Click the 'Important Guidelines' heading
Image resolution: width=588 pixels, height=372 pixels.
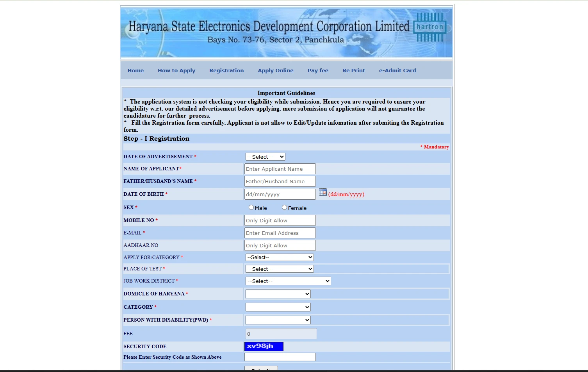coord(286,93)
